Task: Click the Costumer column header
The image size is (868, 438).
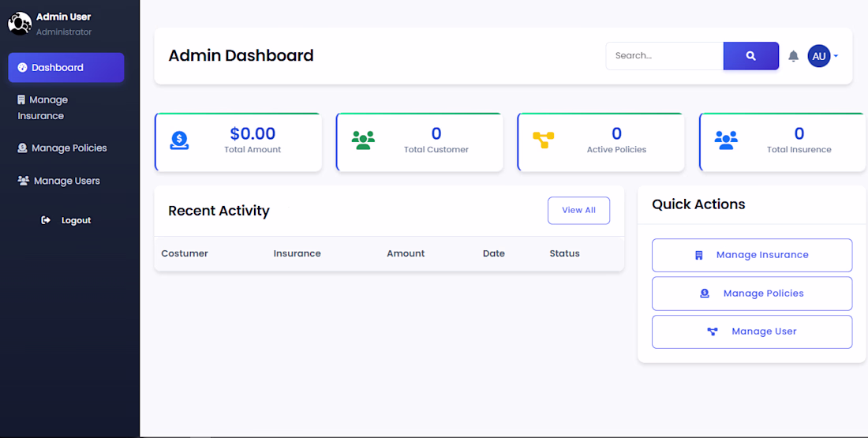Action: coord(185,253)
